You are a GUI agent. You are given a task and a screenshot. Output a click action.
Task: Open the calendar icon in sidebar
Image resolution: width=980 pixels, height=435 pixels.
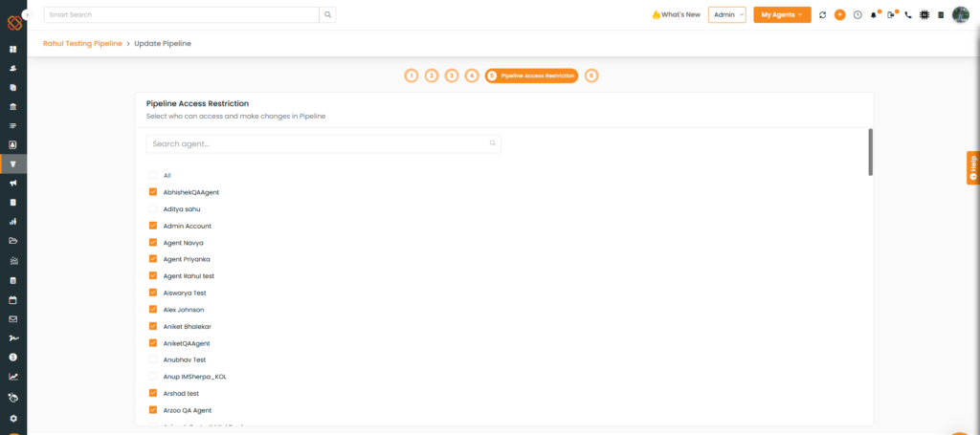tap(13, 299)
